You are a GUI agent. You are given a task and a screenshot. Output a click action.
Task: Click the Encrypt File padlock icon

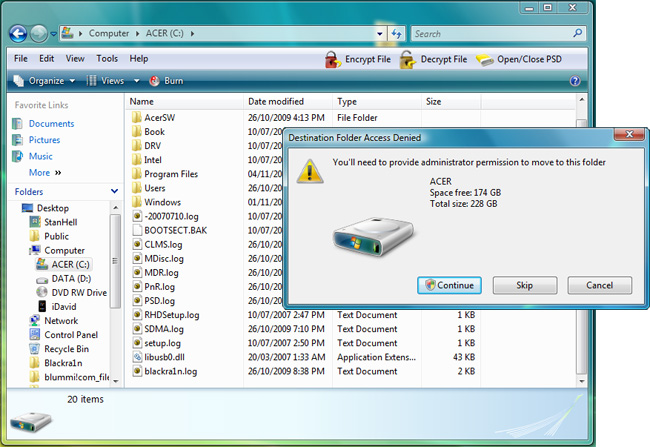(x=332, y=59)
